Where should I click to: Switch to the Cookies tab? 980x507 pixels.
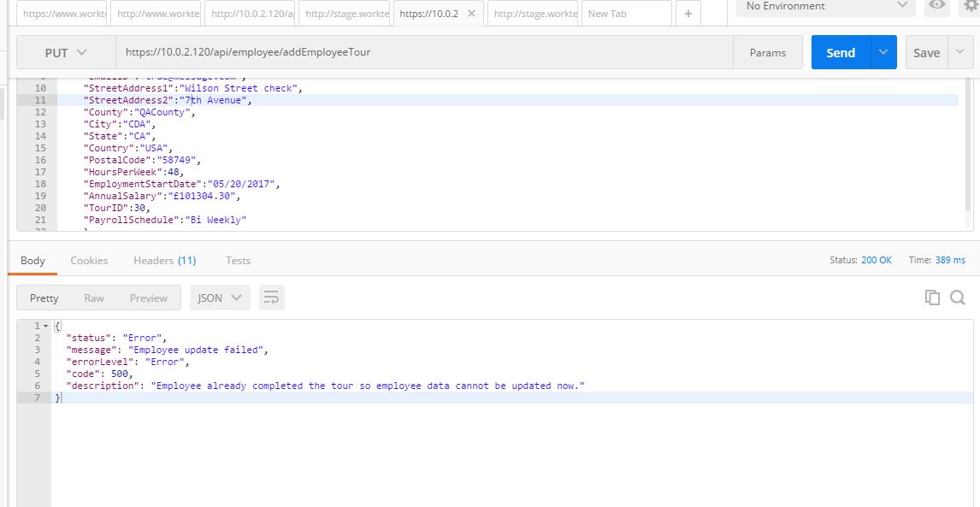[x=89, y=260]
